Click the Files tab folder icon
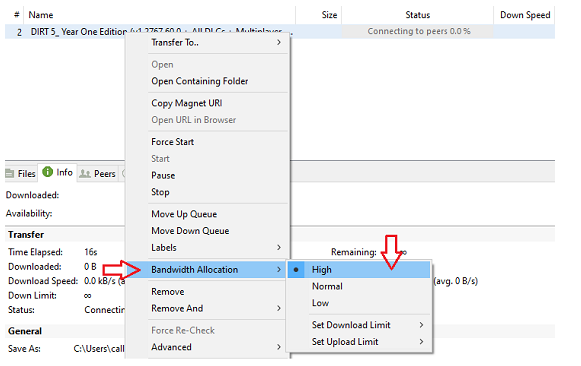Image resolution: width=581 pixels, height=366 pixels. [10, 173]
